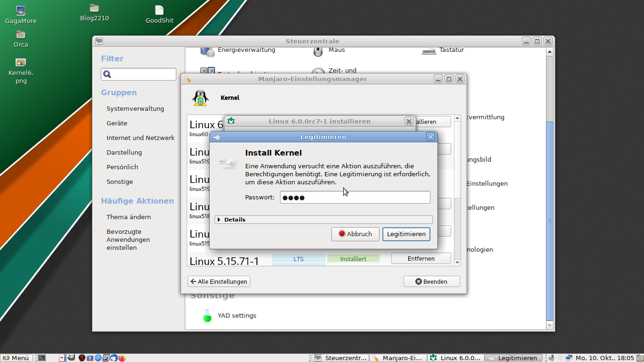Switch to Manjaro-Ei... taskbar window
644x362 pixels.
398,358
